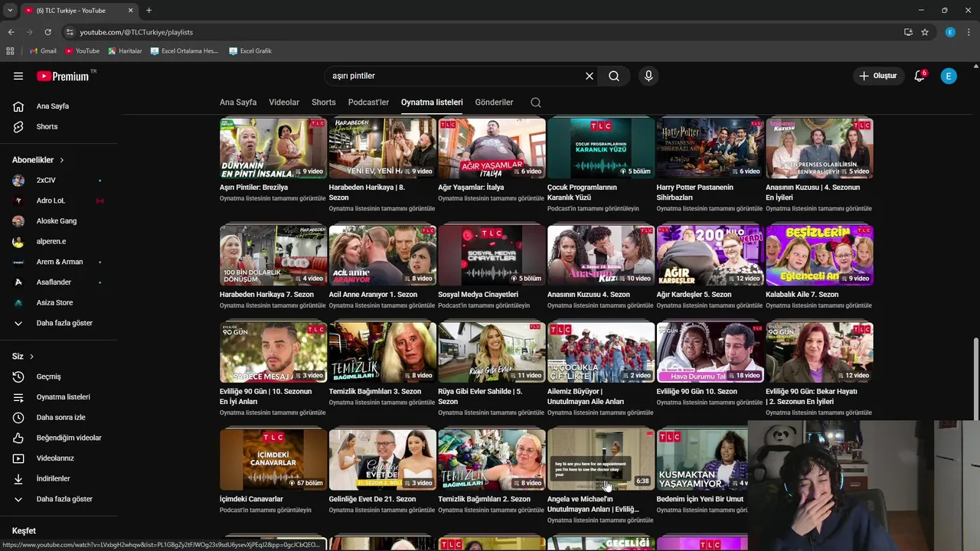Screen dimensions: 980x551
Task: Click the YouTube Premium logo
Action: [x=63, y=76]
